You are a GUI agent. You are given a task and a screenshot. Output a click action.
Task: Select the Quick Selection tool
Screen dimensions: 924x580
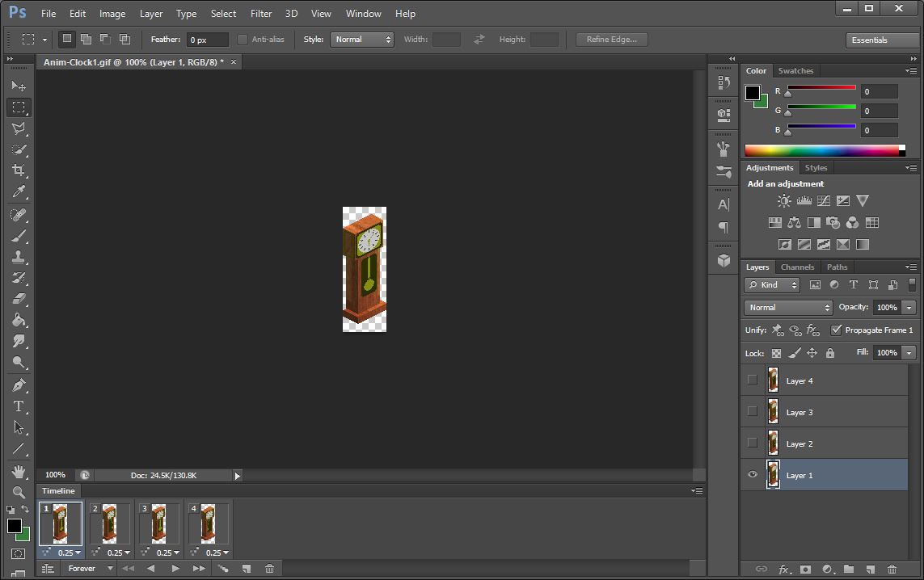click(19, 149)
